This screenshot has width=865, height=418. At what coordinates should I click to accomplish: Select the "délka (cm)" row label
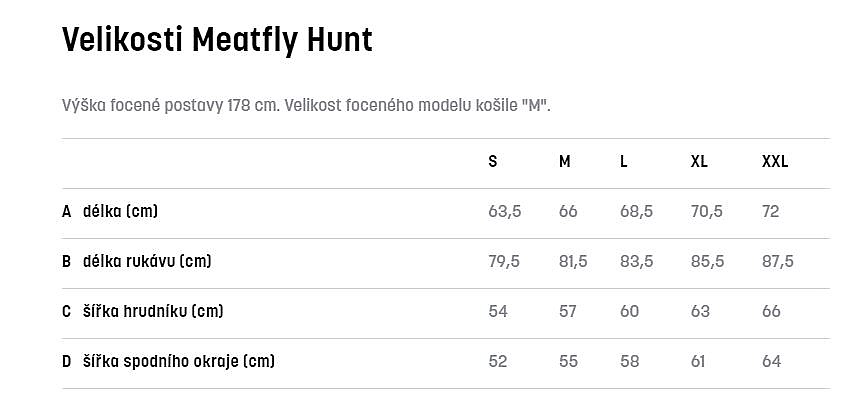(x=120, y=212)
